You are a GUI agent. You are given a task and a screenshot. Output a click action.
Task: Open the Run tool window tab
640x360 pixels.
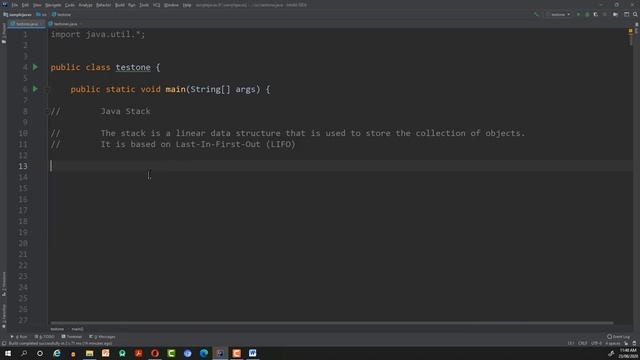pos(19,337)
